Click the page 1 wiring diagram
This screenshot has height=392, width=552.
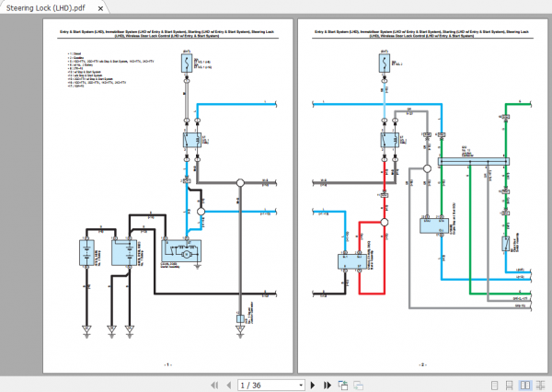click(168, 196)
